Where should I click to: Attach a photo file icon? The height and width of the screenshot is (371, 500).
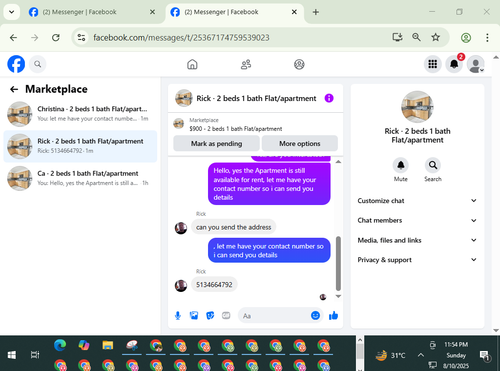[194, 315]
